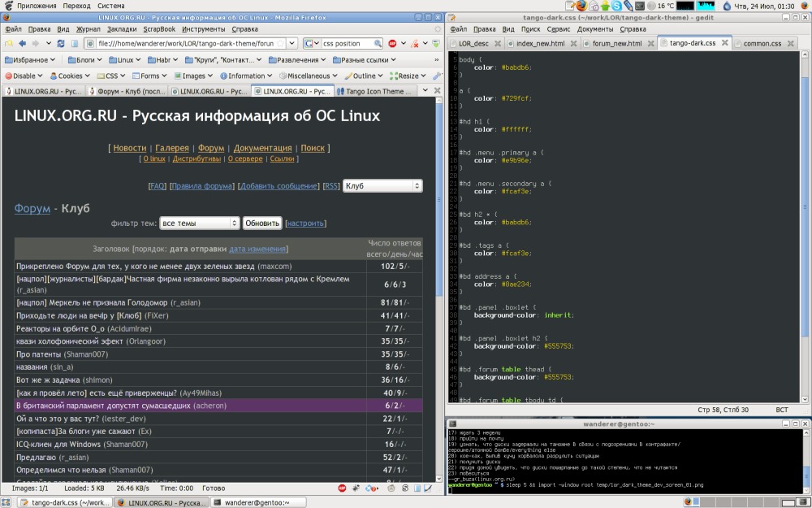Click the bookmarks star icon in navigation toolbar

pos(9,44)
